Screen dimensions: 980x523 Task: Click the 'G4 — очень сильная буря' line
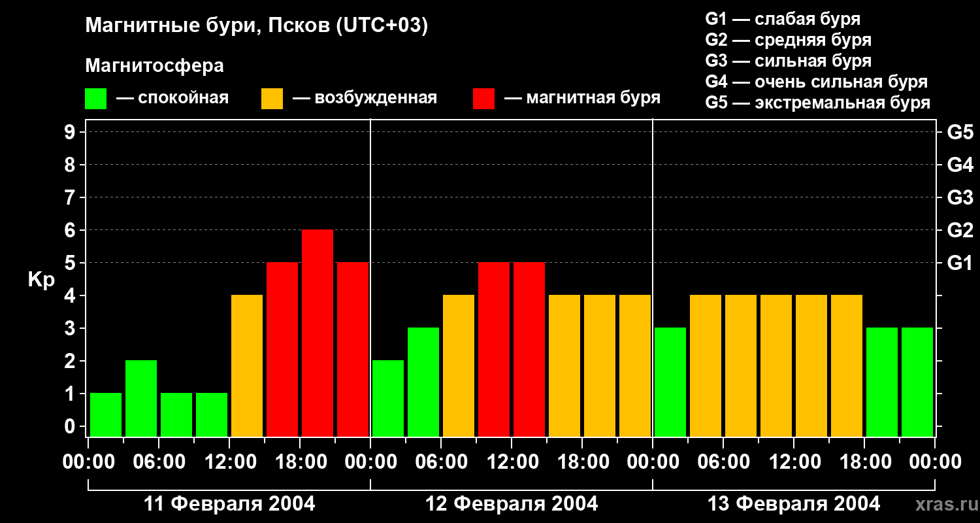(x=817, y=82)
